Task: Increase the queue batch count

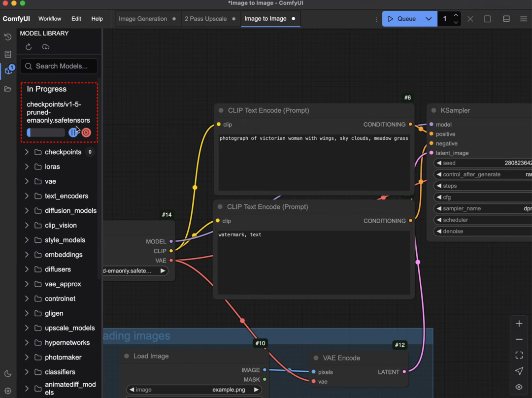Action: pyautogui.click(x=456, y=15)
